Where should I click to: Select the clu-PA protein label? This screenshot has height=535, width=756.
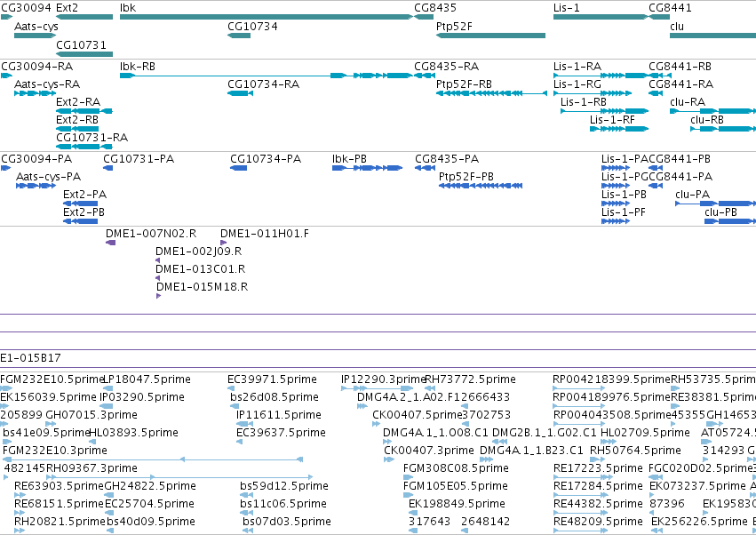(692, 195)
